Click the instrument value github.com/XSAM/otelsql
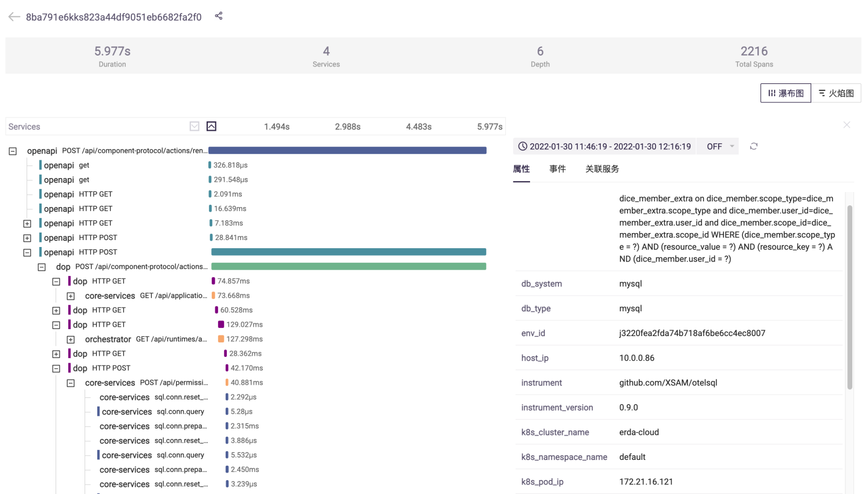This screenshot has width=868, height=494. pos(668,383)
